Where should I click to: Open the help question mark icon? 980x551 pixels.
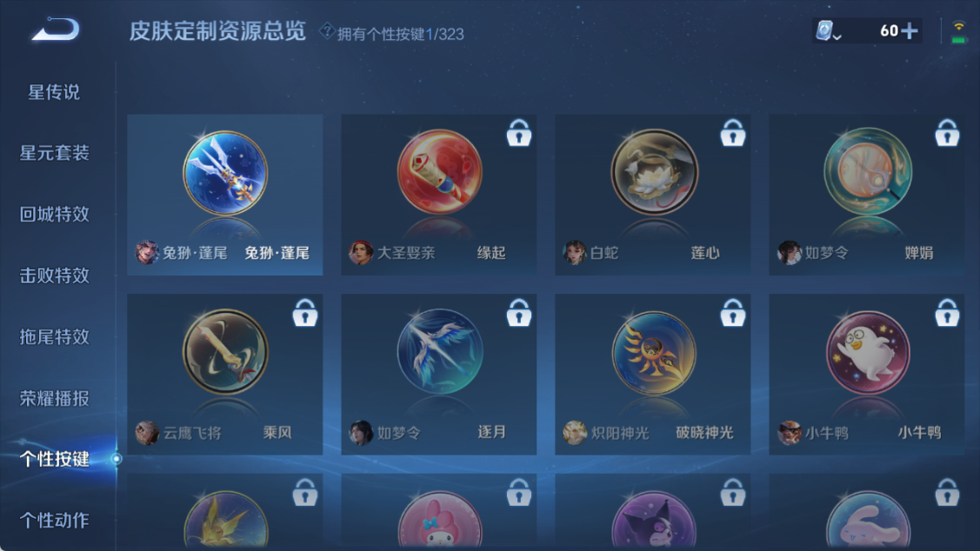click(x=327, y=31)
